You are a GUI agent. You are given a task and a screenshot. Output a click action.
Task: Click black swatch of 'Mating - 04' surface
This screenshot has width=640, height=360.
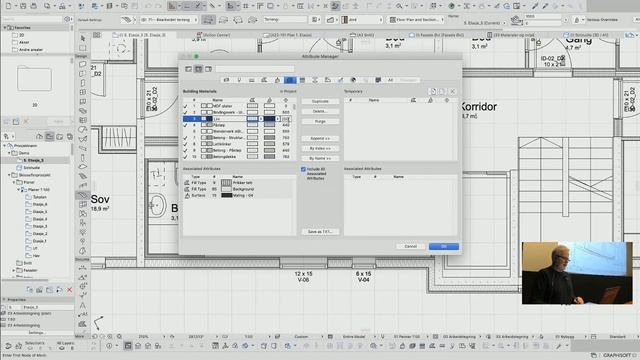227,196
